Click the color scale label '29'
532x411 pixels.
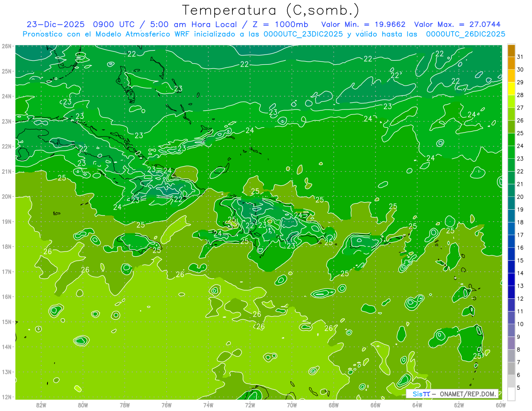(520, 82)
